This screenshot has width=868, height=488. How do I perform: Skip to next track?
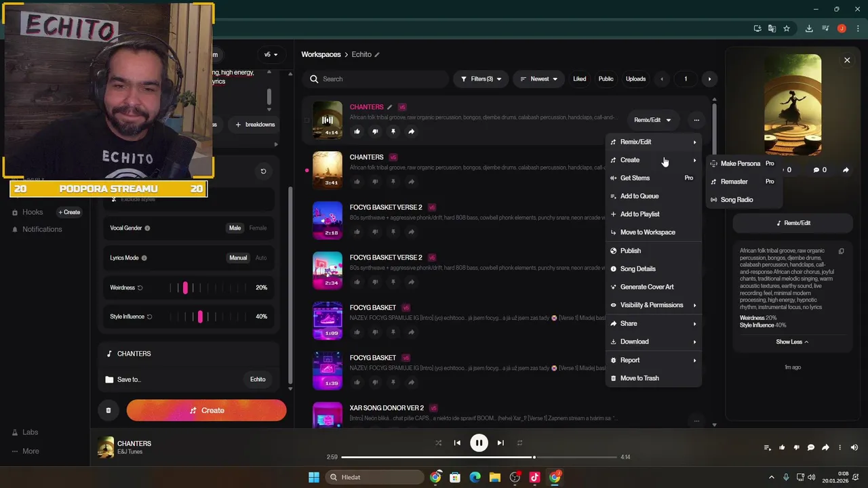(500, 443)
